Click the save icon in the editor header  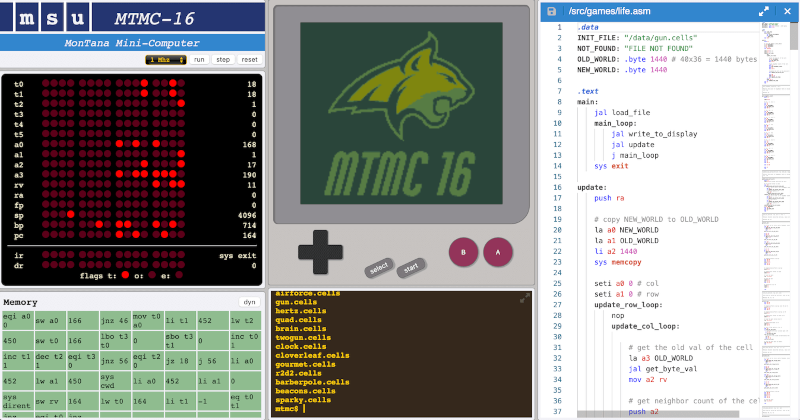pyautogui.click(x=554, y=11)
